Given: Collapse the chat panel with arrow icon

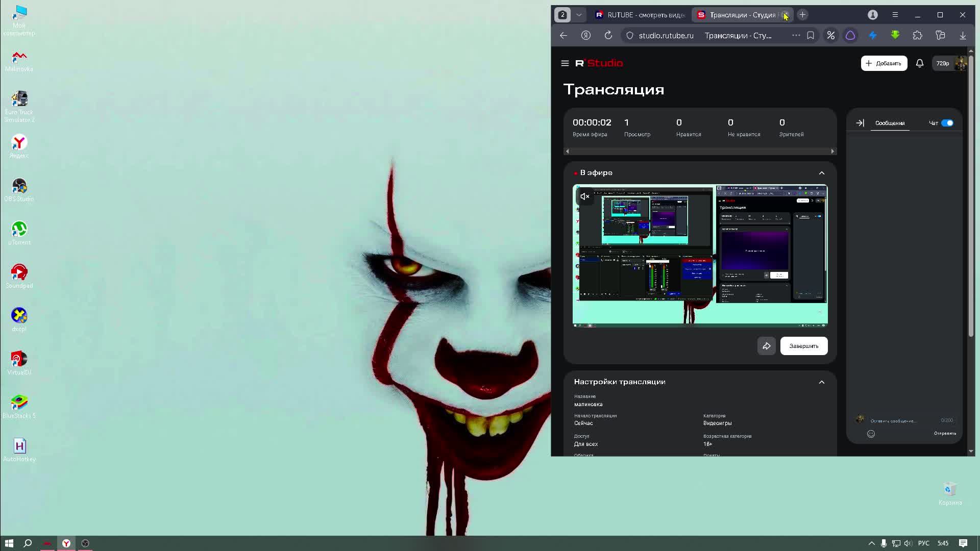Looking at the screenshot, I should pos(860,123).
